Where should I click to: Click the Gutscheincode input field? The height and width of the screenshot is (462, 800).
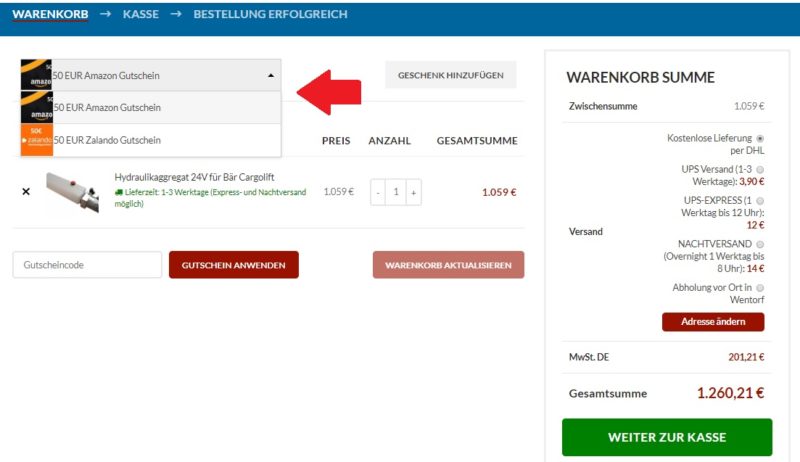87,265
